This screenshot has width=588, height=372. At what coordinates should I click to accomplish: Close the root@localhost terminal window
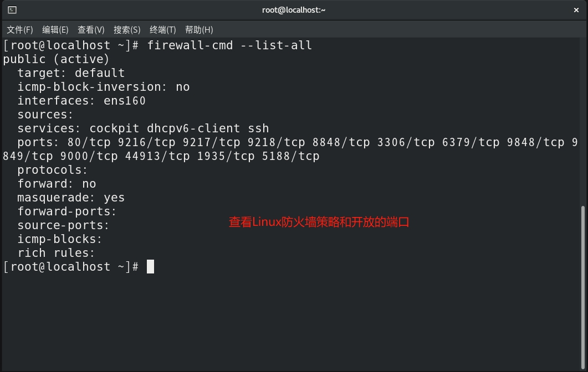tap(576, 10)
